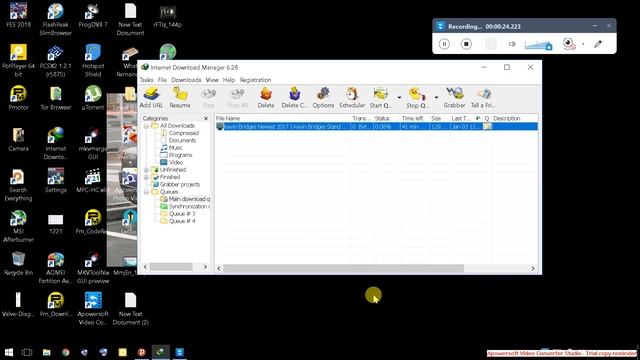Screen dimensions: 640x360
Task: Open the Stop Queue dropdown arrow
Action: [436, 98]
